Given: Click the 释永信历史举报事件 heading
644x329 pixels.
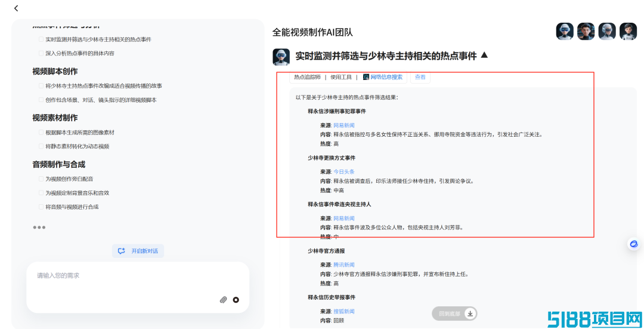Looking at the screenshot, I should (332, 297).
